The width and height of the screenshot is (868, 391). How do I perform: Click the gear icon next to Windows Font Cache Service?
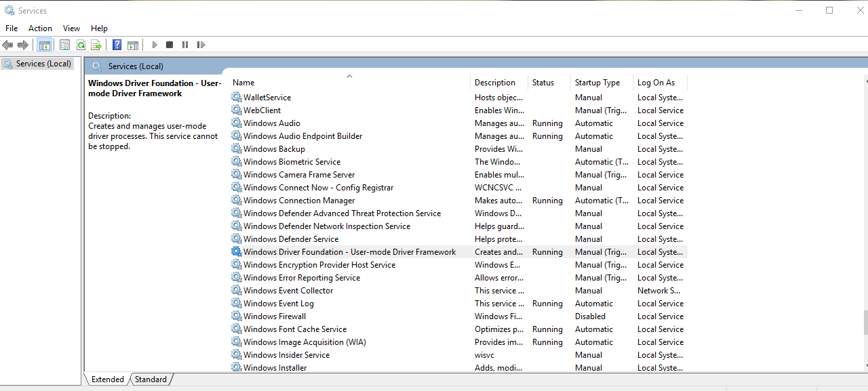click(236, 329)
